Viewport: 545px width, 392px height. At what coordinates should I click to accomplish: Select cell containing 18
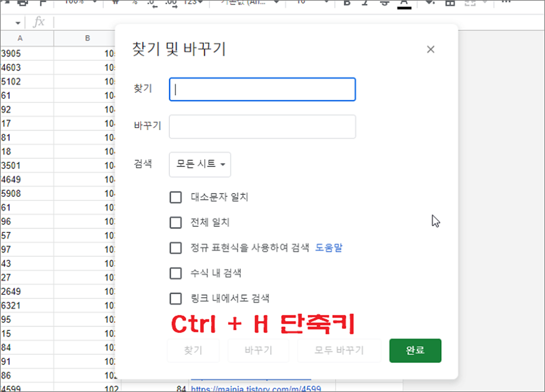click(27, 152)
